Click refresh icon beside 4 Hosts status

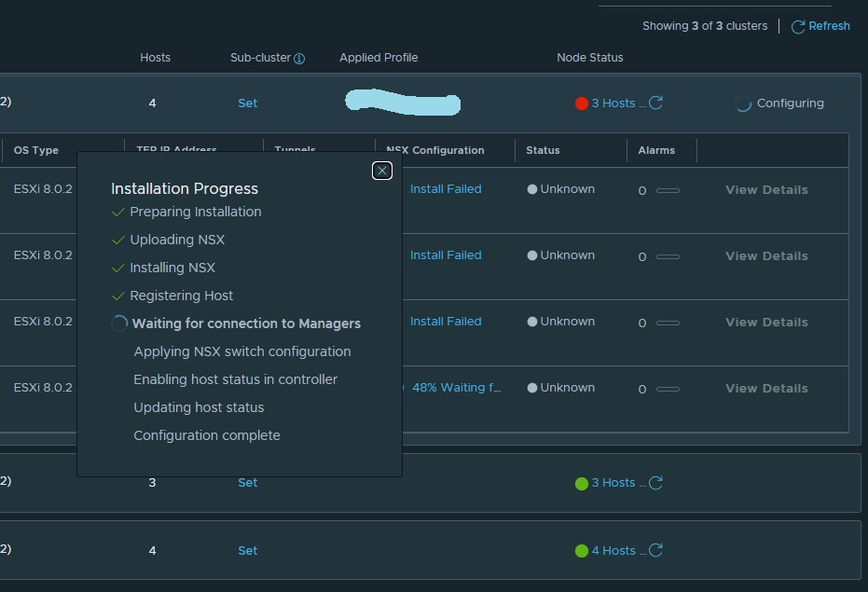(x=656, y=551)
